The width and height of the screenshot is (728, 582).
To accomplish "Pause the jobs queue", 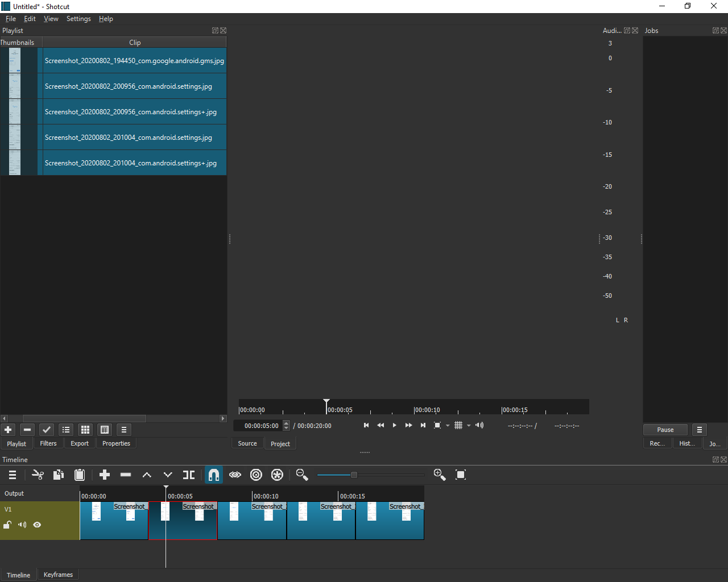I will (665, 430).
